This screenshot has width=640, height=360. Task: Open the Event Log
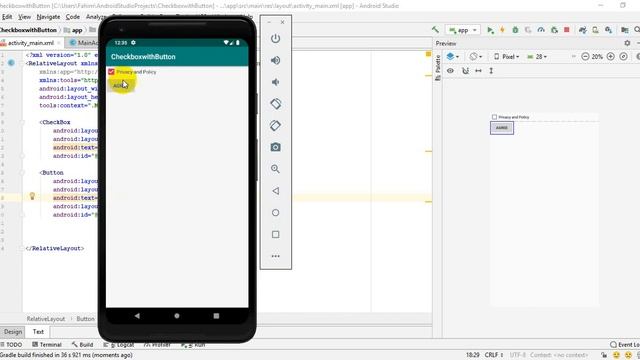625,345
